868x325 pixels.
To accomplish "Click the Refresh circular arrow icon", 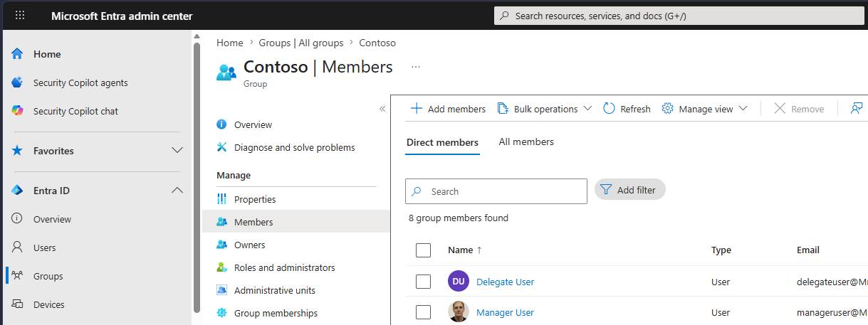I will tap(610, 108).
